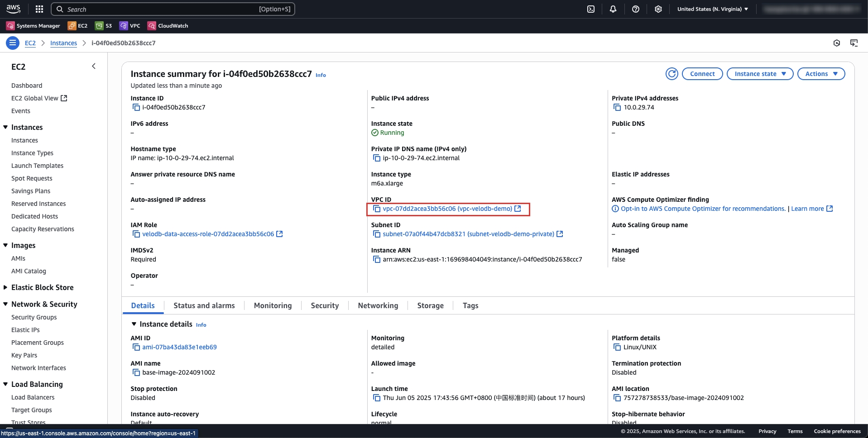
Task: Copy the launch time value
Action: point(376,398)
